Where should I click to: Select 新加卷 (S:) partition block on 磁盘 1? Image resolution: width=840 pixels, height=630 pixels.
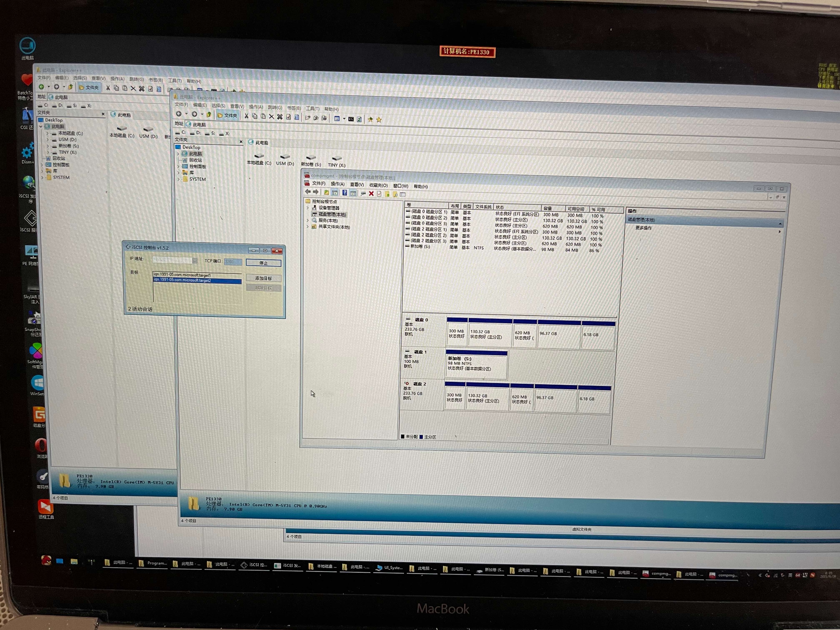(x=476, y=365)
